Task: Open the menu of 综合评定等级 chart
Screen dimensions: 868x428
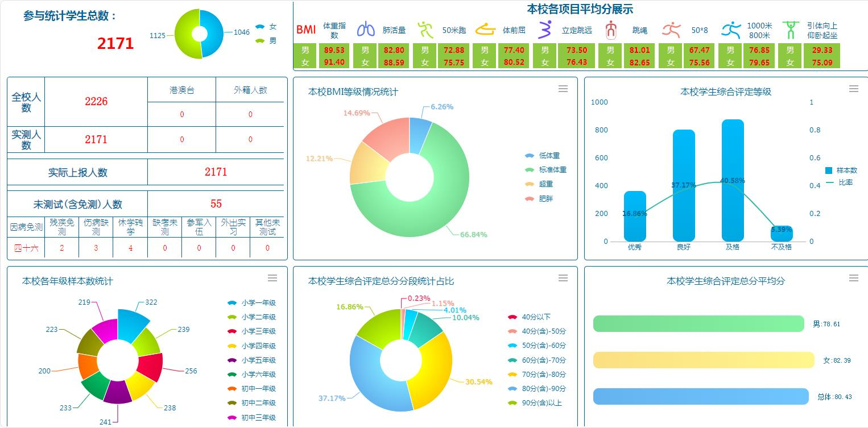Action: coord(853,89)
